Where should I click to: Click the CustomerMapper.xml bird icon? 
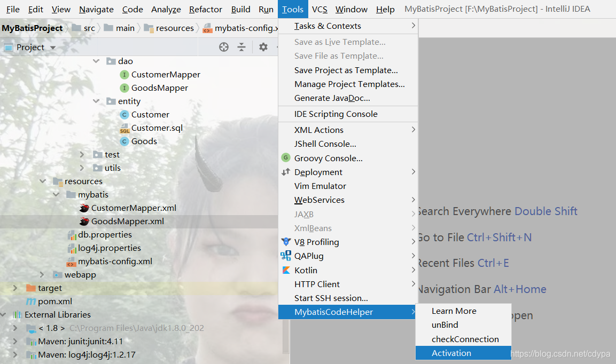(84, 208)
